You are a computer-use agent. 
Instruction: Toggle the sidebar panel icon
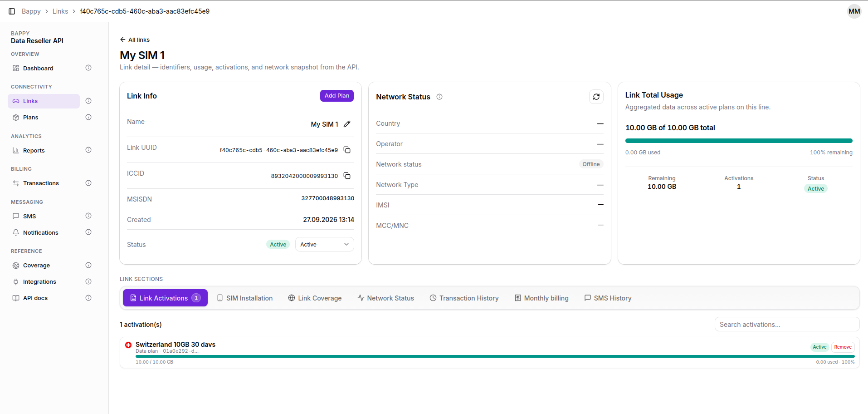tap(12, 11)
